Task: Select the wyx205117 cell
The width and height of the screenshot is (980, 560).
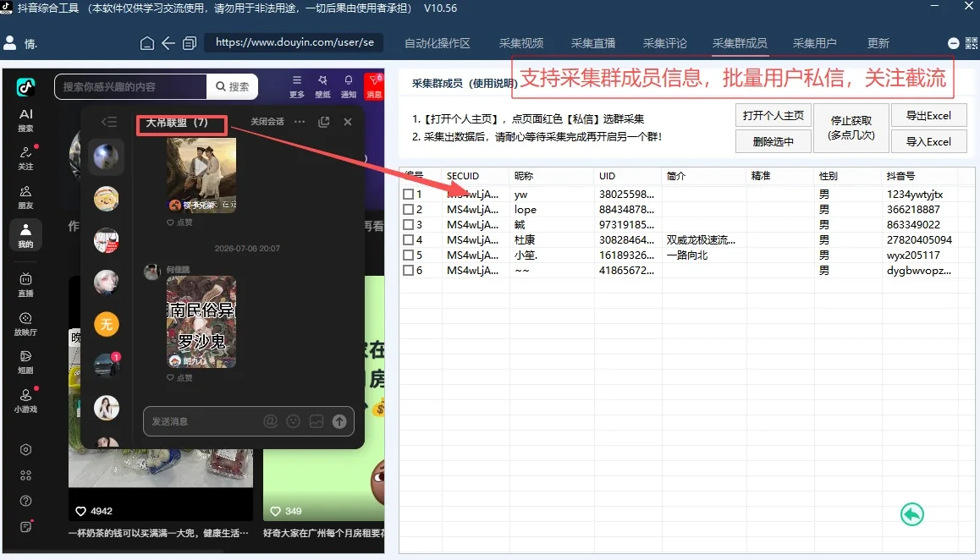Action: 913,255
